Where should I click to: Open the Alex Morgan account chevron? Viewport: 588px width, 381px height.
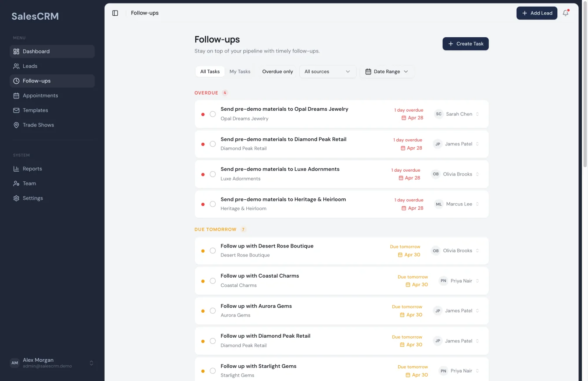click(x=91, y=363)
